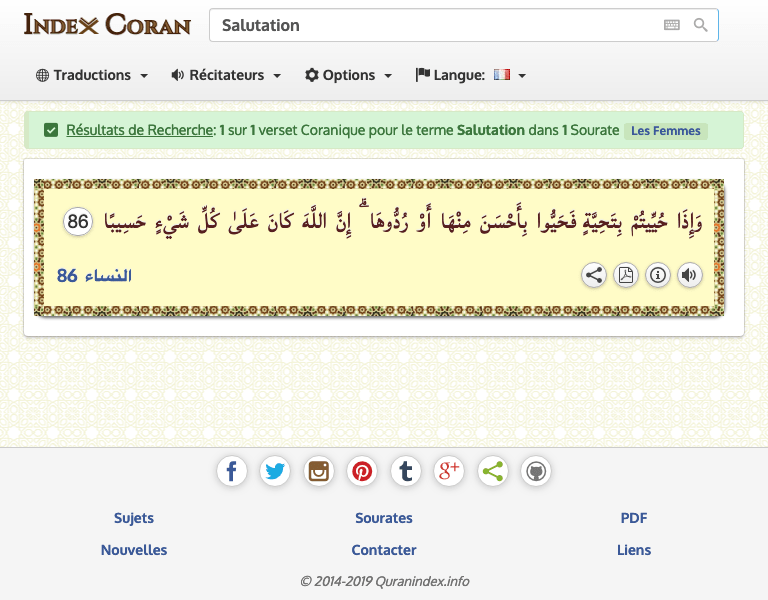Open the Langue flag selector
The image size is (768, 600).
coord(471,75)
